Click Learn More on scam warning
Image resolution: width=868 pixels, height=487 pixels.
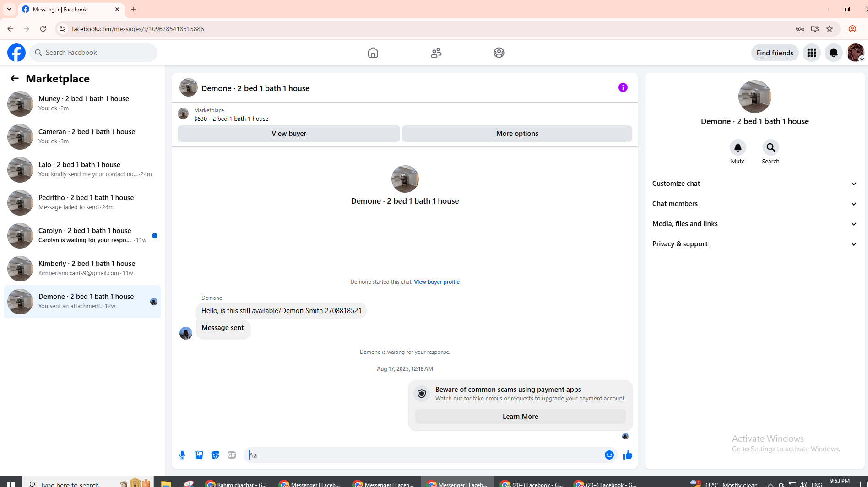coord(521,417)
